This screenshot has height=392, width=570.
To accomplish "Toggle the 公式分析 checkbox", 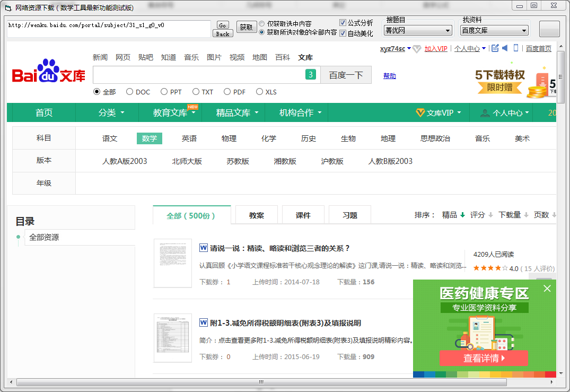I will [x=343, y=23].
